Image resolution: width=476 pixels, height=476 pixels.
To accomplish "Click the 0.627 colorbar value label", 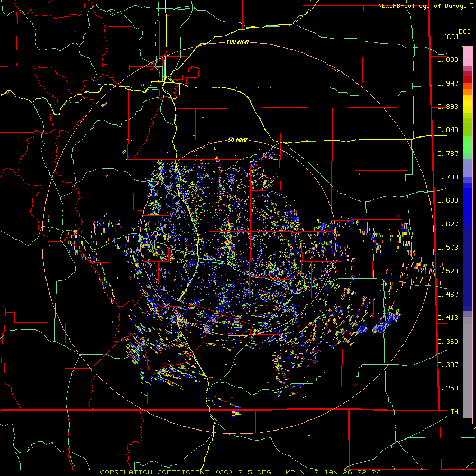I will pyautogui.click(x=448, y=224).
